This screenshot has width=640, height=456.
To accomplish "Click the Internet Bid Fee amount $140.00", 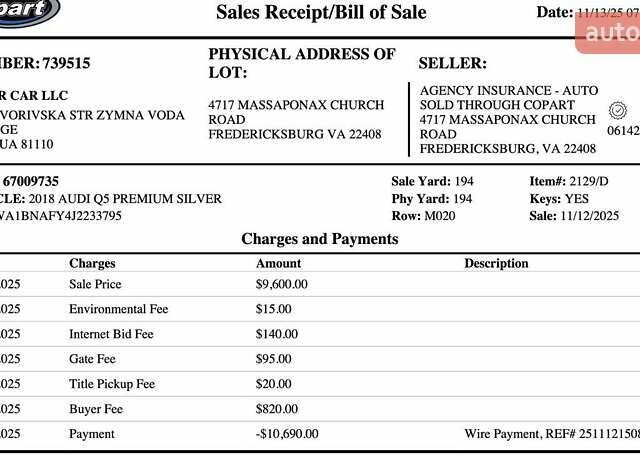I will [278, 334].
